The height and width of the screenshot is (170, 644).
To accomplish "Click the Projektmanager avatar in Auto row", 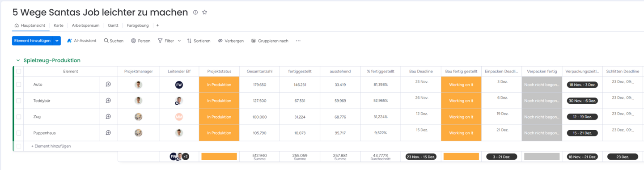I will (x=139, y=85).
